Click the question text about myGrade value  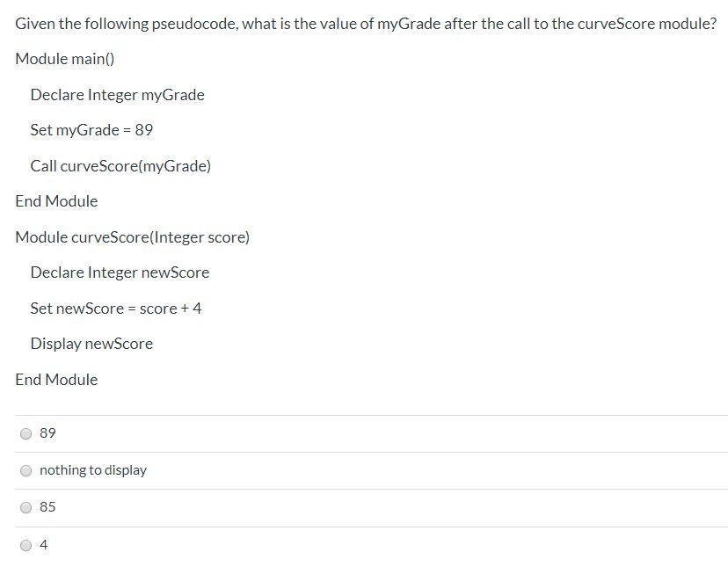pos(366,24)
